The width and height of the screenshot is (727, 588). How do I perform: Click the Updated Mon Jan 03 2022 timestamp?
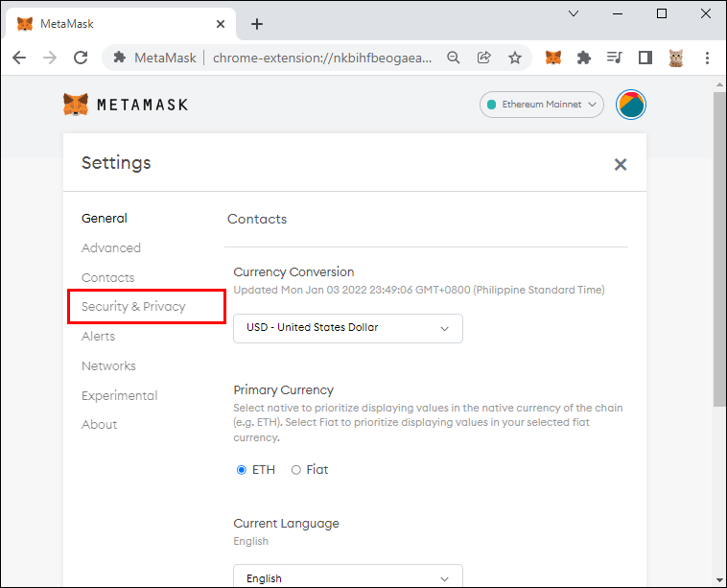[419, 290]
